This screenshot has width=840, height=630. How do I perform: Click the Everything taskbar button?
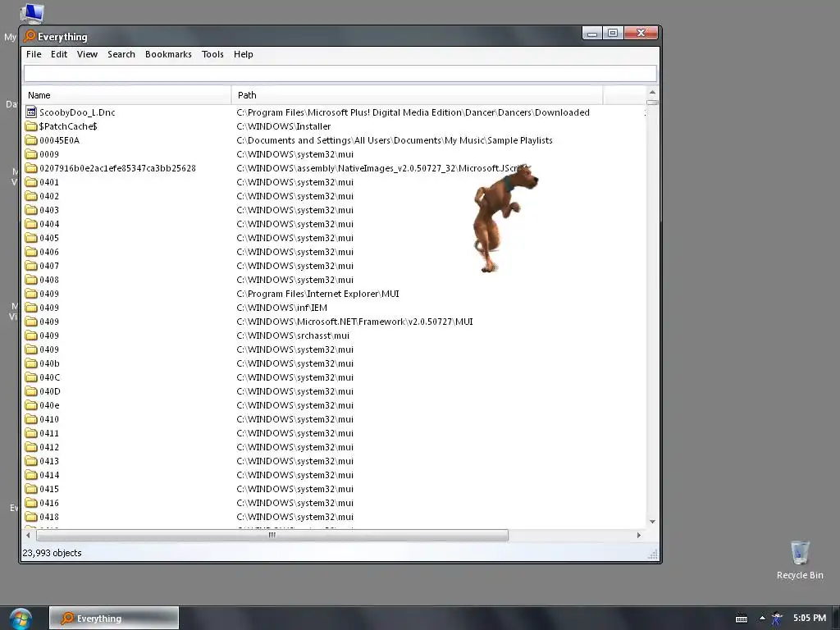coord(113,619)
